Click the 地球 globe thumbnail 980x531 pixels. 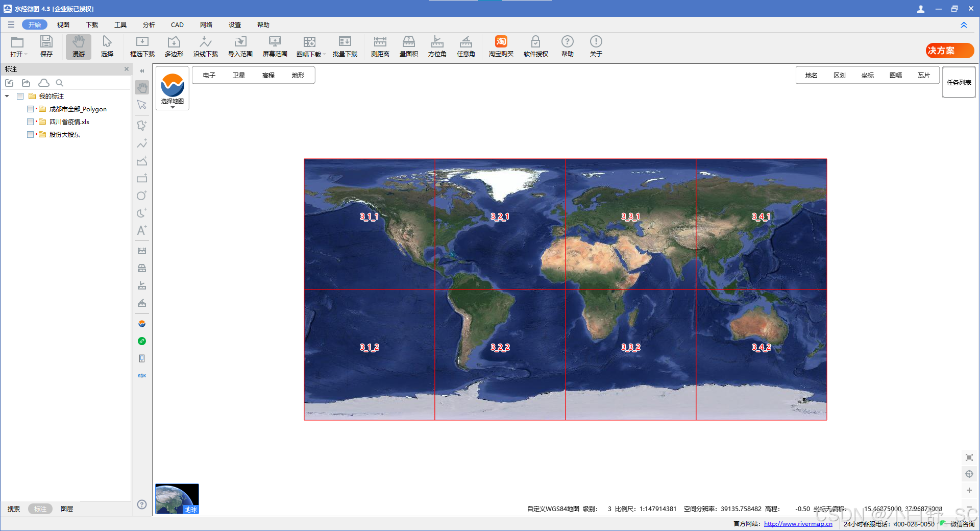coord(177,498)
